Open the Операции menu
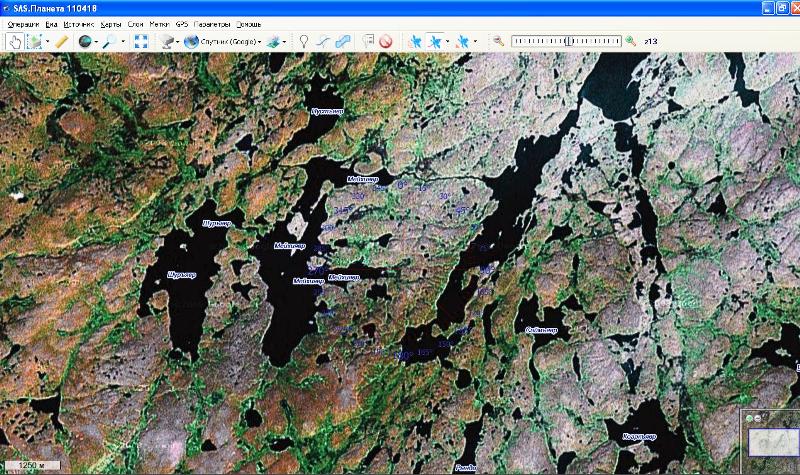The height and width of the screenshot is (475, 800). pos(23,22)
